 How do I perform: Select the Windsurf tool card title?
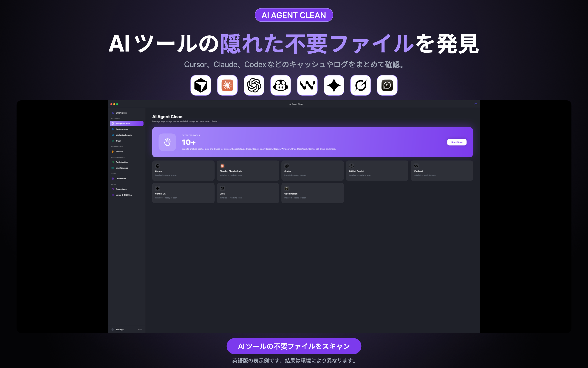click(x=418, y=171)
